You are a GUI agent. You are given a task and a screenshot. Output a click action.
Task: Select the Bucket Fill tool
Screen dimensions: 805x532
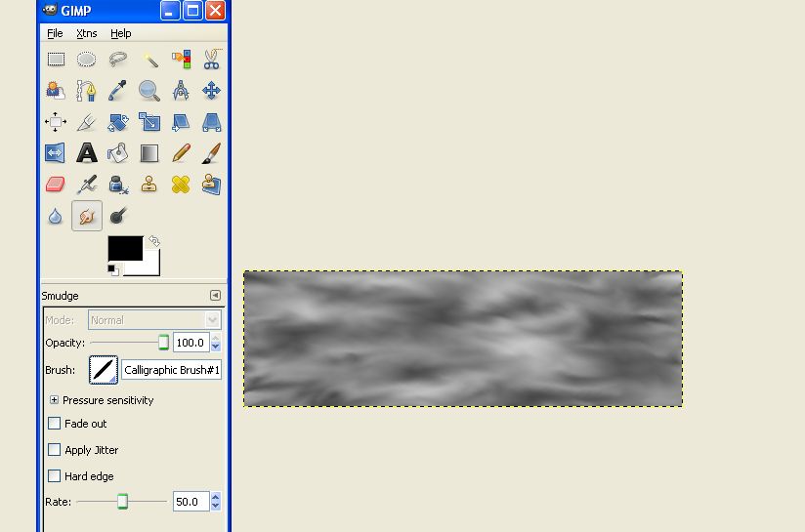(x=118, y=153)
